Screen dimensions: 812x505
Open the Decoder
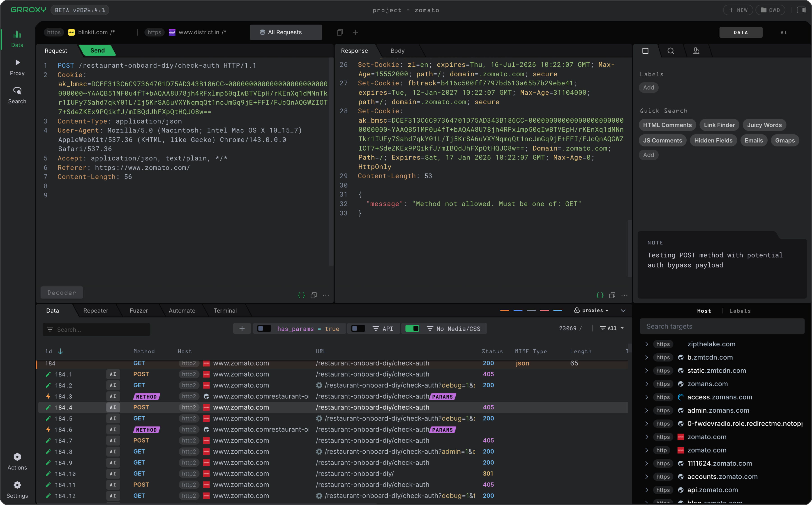(62, 292)
